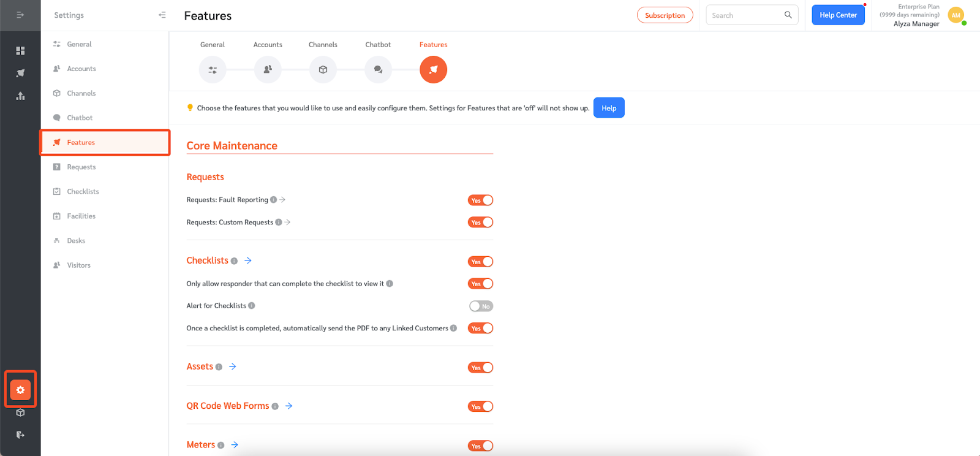The image size is (980, 456).
Task: Click the search magnifier icon
Action: 788,15
